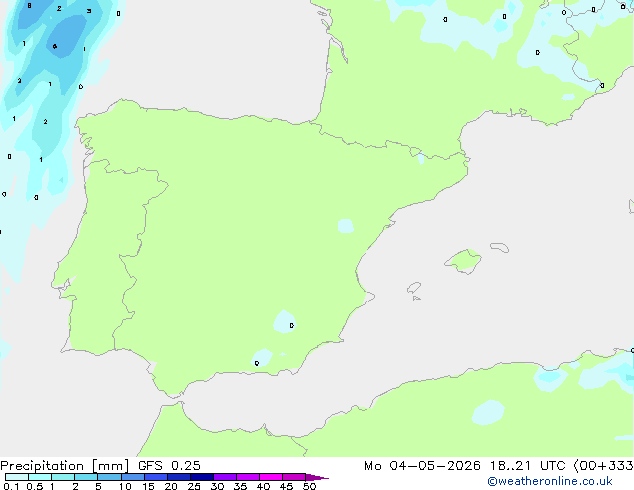Click the '0.1' legend scale label

pos(11,486)
